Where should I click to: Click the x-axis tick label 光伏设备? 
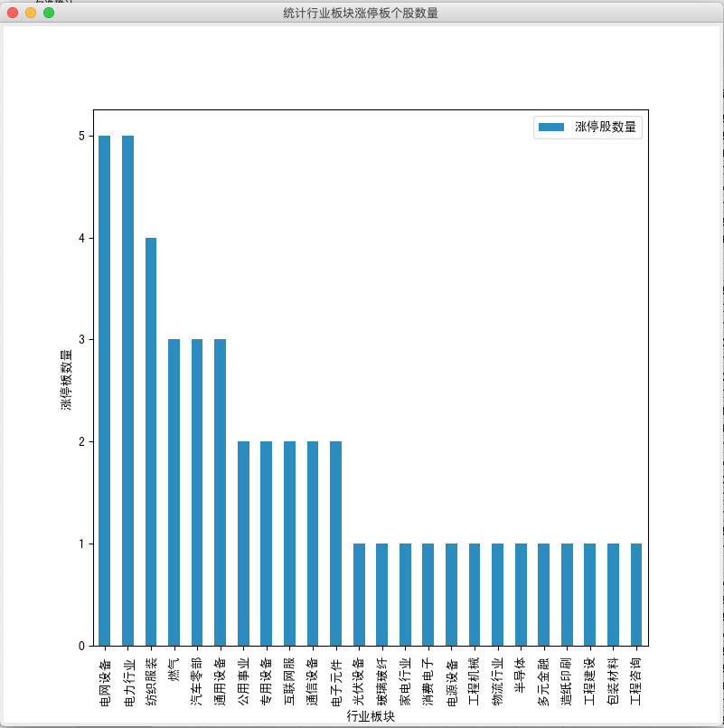[359, 682]
